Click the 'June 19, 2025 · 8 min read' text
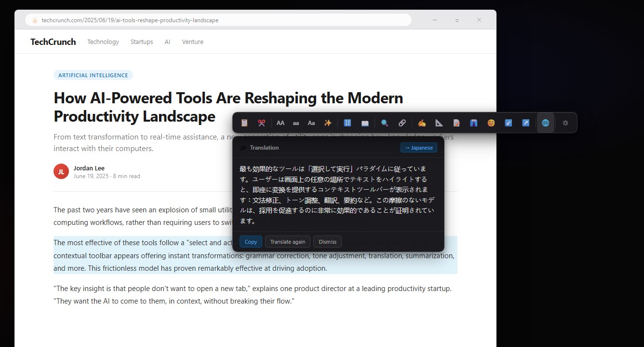Screen dimensions: 644x347 tap(107, 176)
